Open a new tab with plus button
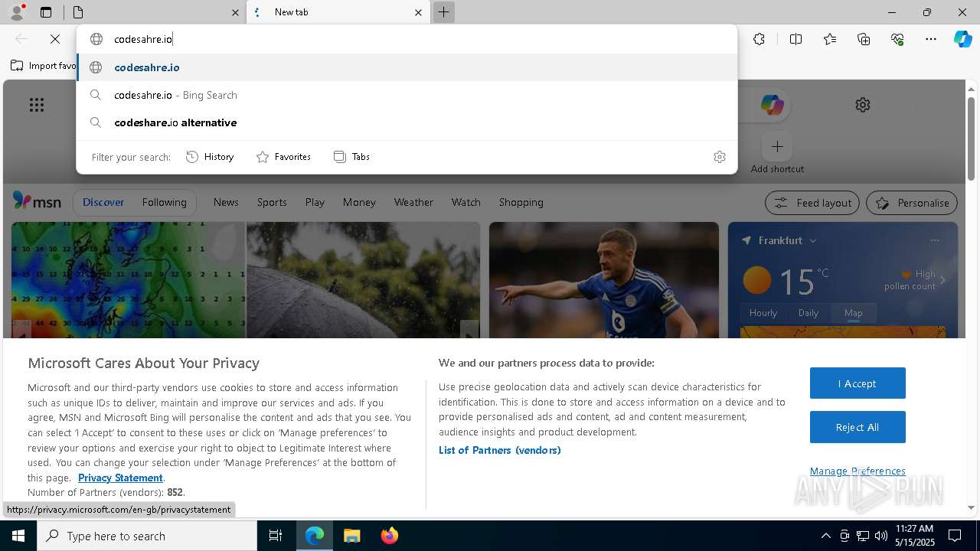This screenshot has width=980, height=551. coord(443,12)
